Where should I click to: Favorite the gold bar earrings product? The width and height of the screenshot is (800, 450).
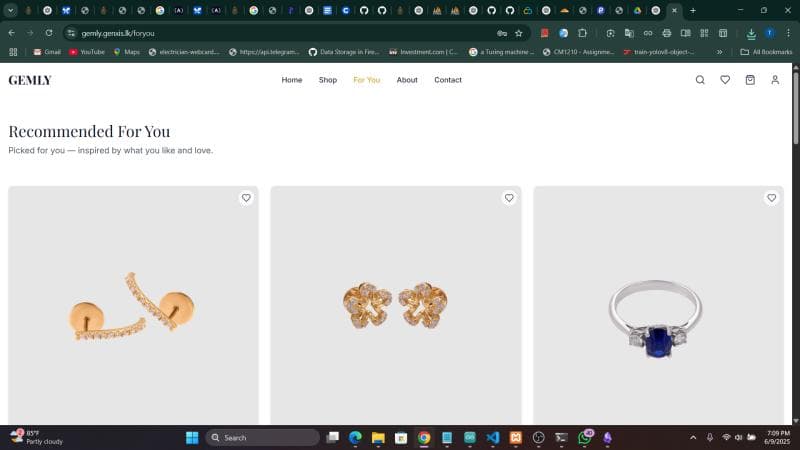[246, 198]
